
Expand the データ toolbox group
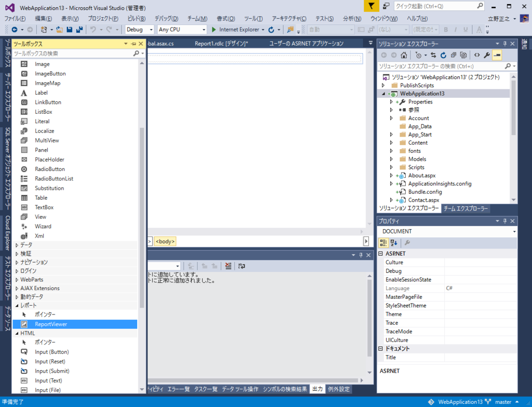tap(17, 245)
